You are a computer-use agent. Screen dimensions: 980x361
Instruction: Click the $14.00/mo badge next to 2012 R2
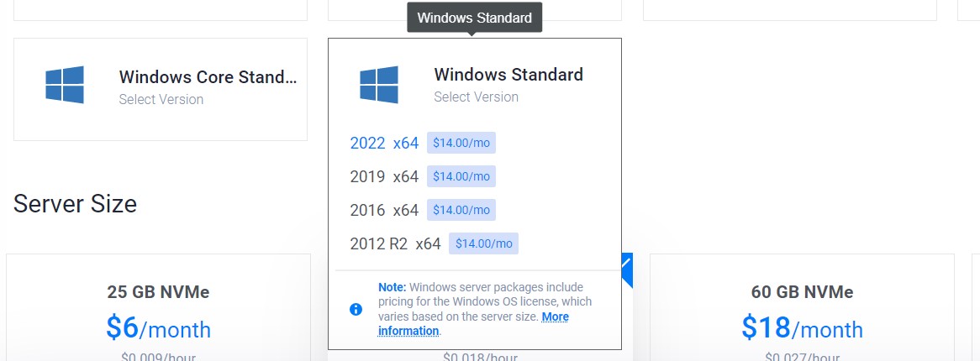pos(484,243)
